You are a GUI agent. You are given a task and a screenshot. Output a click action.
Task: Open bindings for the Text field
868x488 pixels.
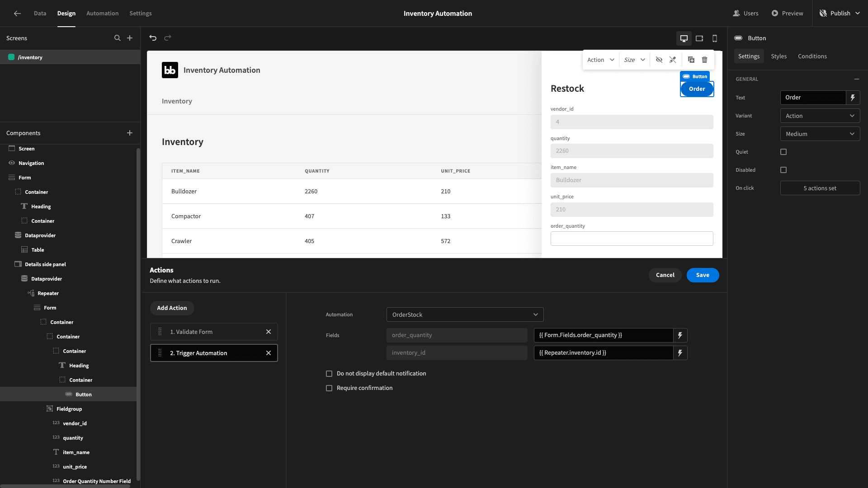(853, 98)
